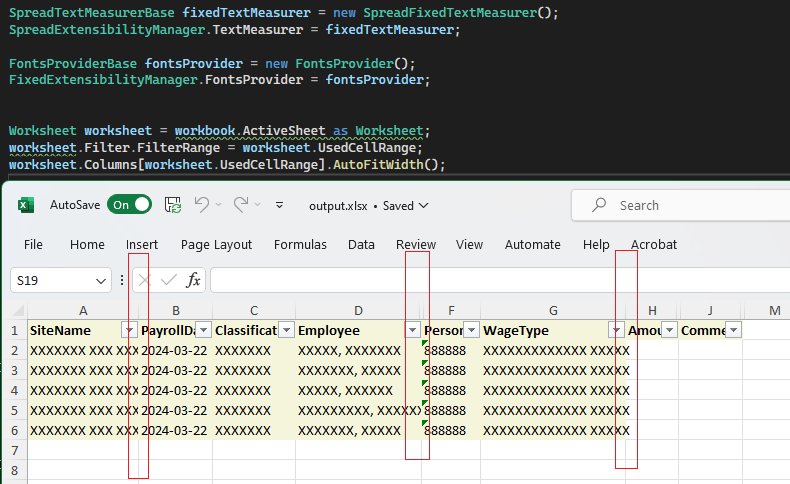Open the Data ribbon tab

click(361, 245)
